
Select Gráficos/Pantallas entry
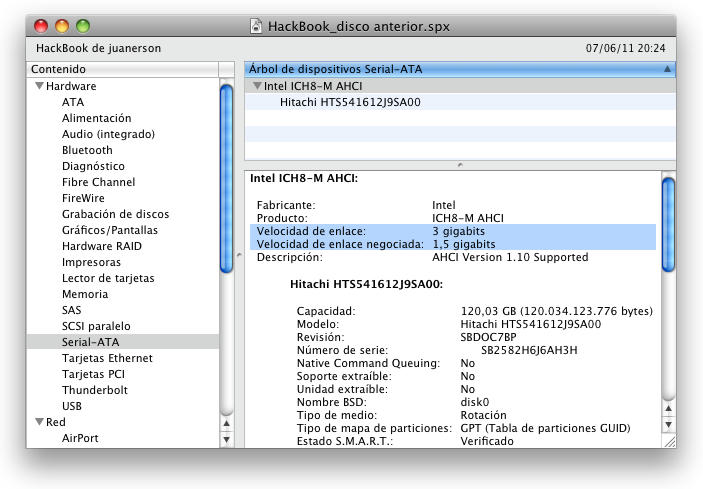coord(110,230)
